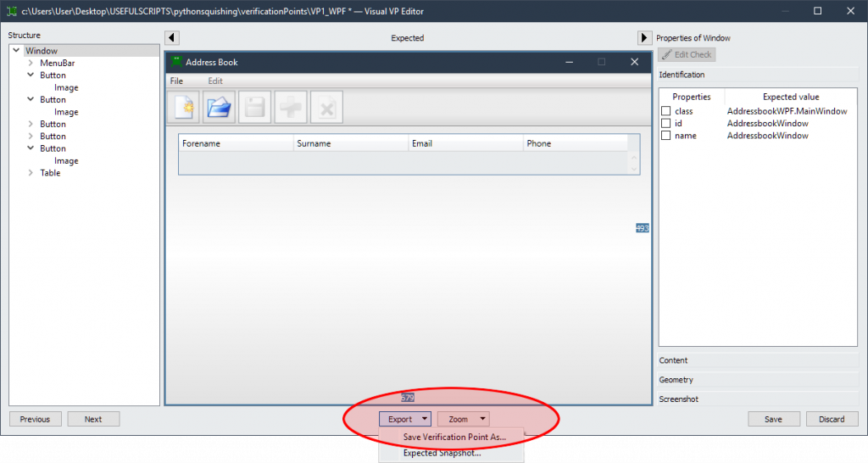
Task: Click the Add plus toolbar icon
Action: 291,108
